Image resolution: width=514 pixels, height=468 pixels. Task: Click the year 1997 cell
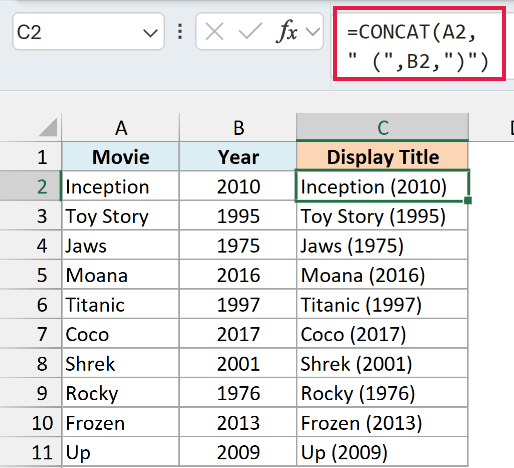(x=238, y=304)
